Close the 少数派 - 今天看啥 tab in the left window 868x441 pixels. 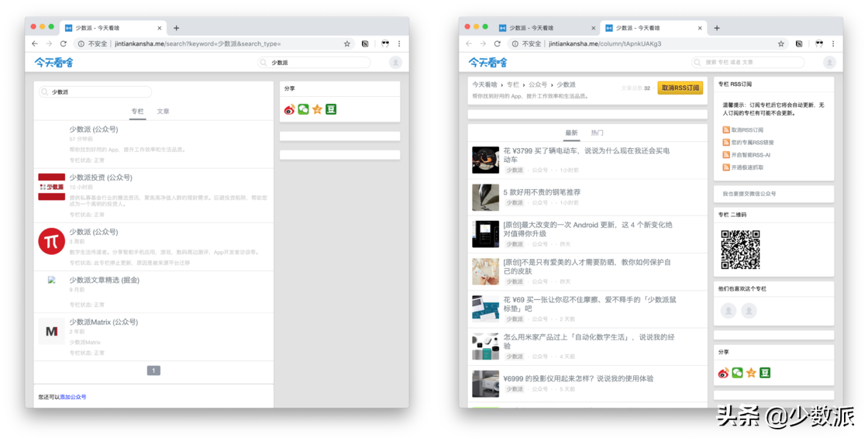160,28
